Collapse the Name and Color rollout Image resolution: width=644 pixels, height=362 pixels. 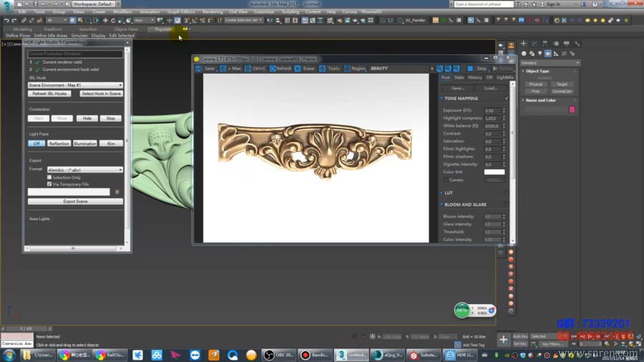[540, 100]
